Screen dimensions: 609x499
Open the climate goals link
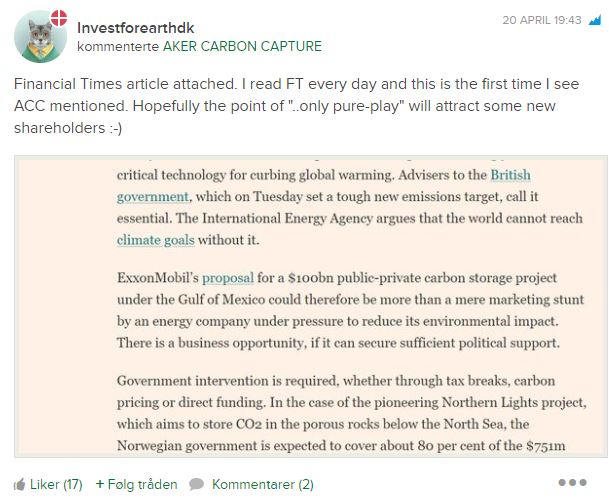pyautogui.click(x=156, y=240)
